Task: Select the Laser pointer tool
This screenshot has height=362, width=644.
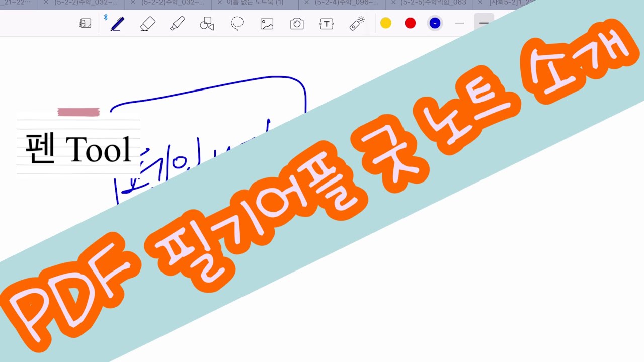Action: click(x=357, y=24)
